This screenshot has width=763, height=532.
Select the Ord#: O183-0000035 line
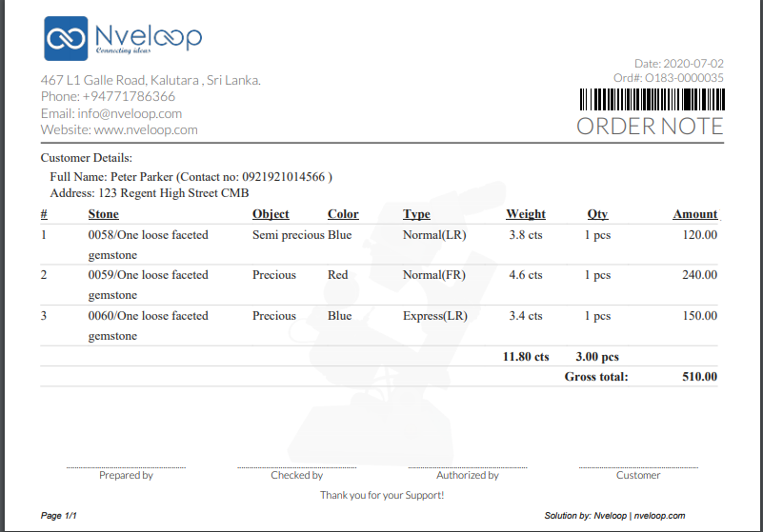click(x=668, y=78)
